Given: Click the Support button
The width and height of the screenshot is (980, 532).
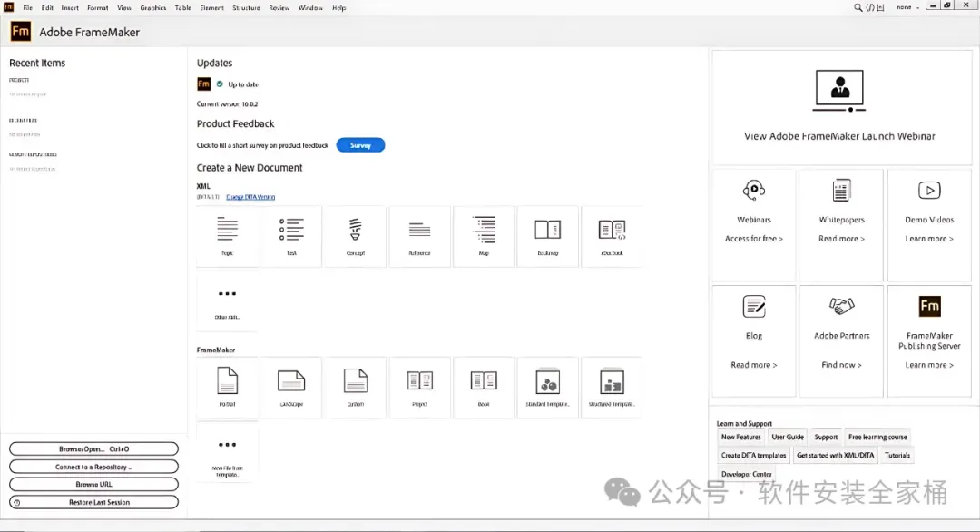Looking at the screenshot, I should click(826, 437).
